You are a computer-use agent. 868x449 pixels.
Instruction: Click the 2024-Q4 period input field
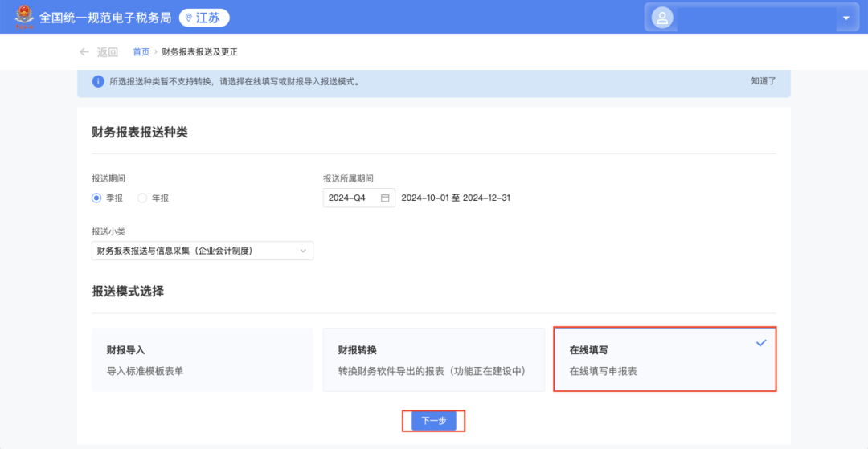359,198
